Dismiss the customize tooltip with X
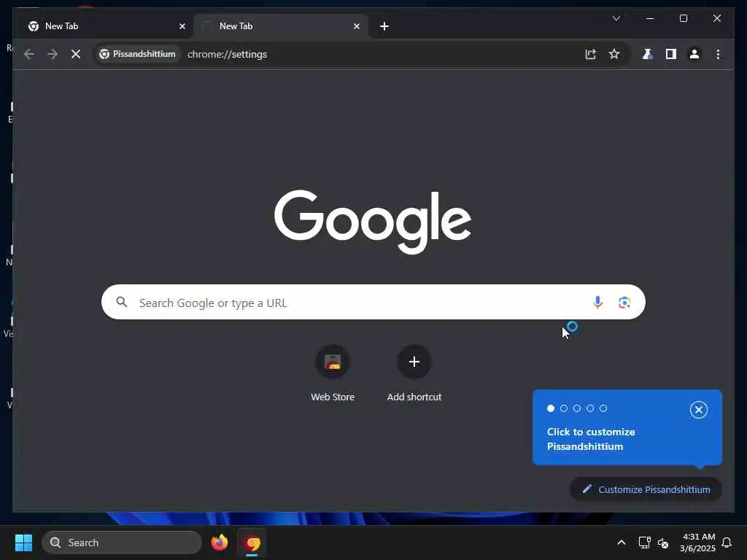This screenshot has height=560, width=747. click(698, 410)
